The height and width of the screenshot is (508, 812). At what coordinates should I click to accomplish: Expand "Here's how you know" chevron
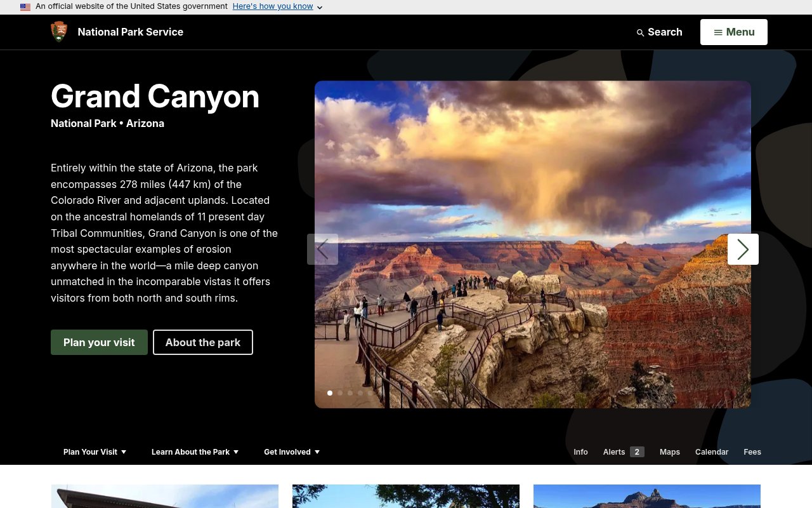320,7
